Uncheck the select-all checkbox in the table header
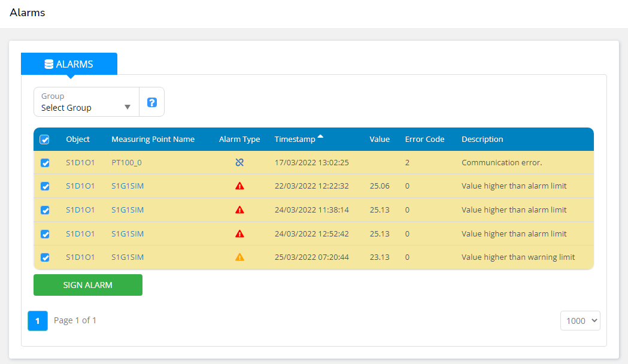 point(45,139)
